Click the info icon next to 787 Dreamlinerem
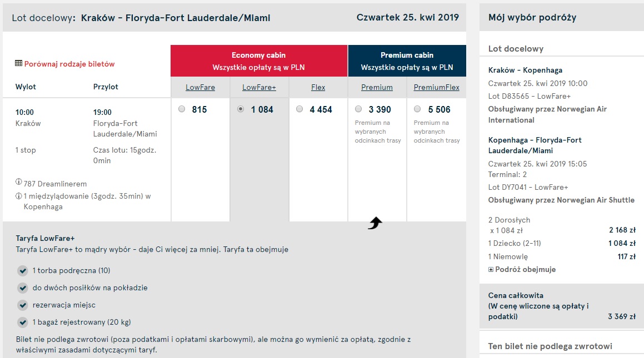The image size is (644, 358). 18,181
